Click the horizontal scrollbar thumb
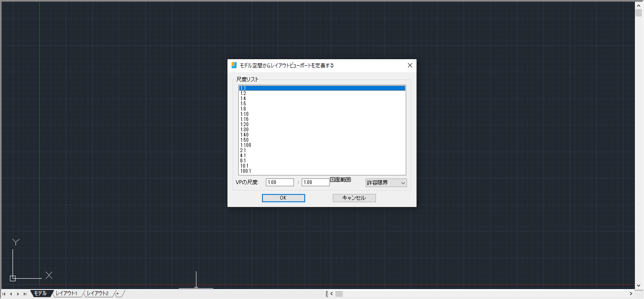Image resolution: width=644 pixels, height=299 pixels. 339,294
